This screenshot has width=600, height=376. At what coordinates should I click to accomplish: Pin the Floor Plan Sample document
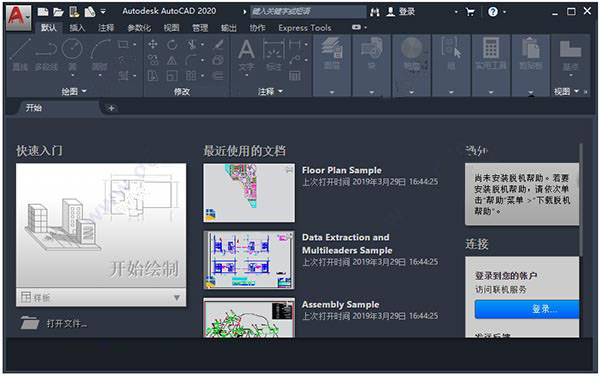(x=290, y=169)
